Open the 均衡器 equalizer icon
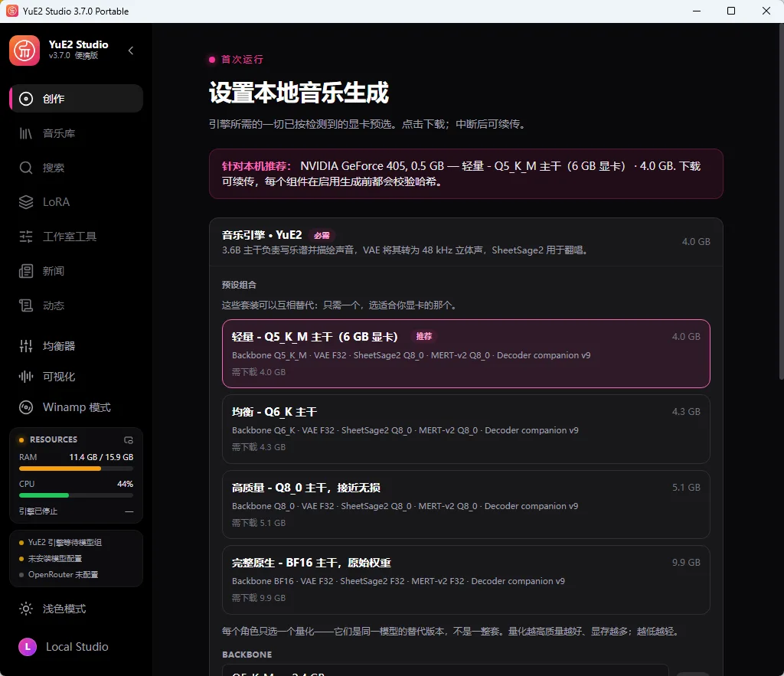 [26, 345]
